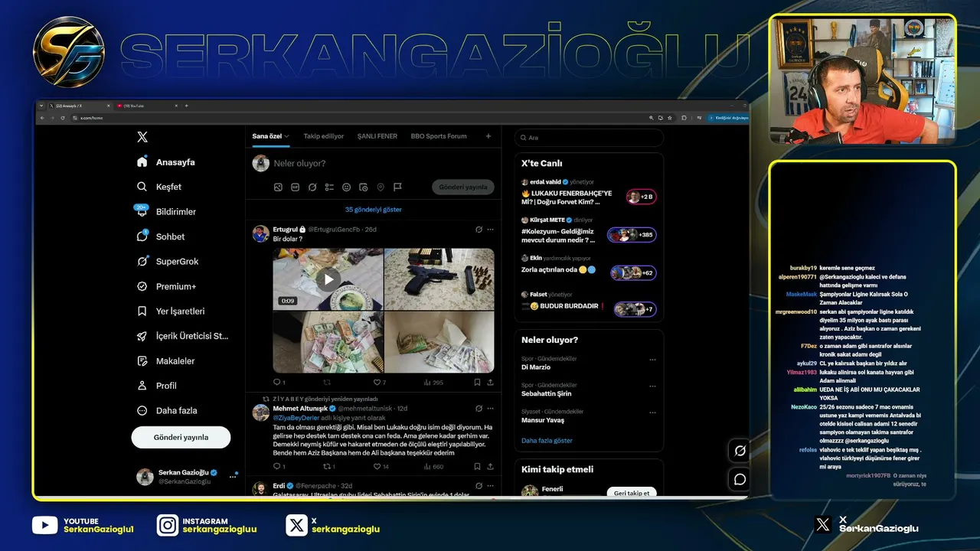Search X using the Ara field

click(589, 138)
